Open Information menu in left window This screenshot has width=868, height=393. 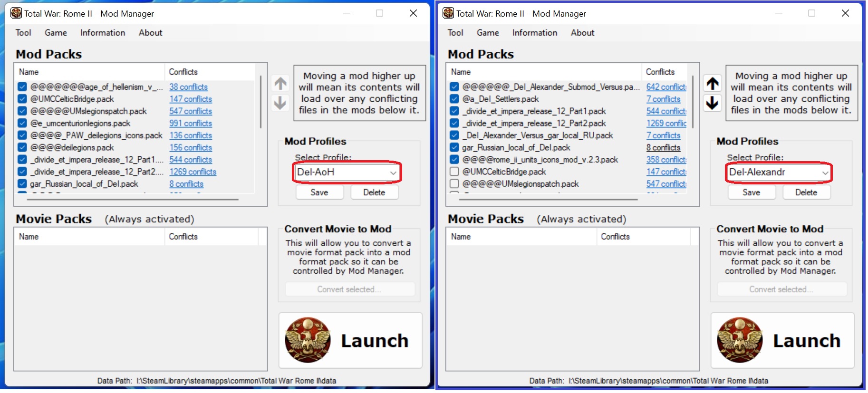coord(103,33)
